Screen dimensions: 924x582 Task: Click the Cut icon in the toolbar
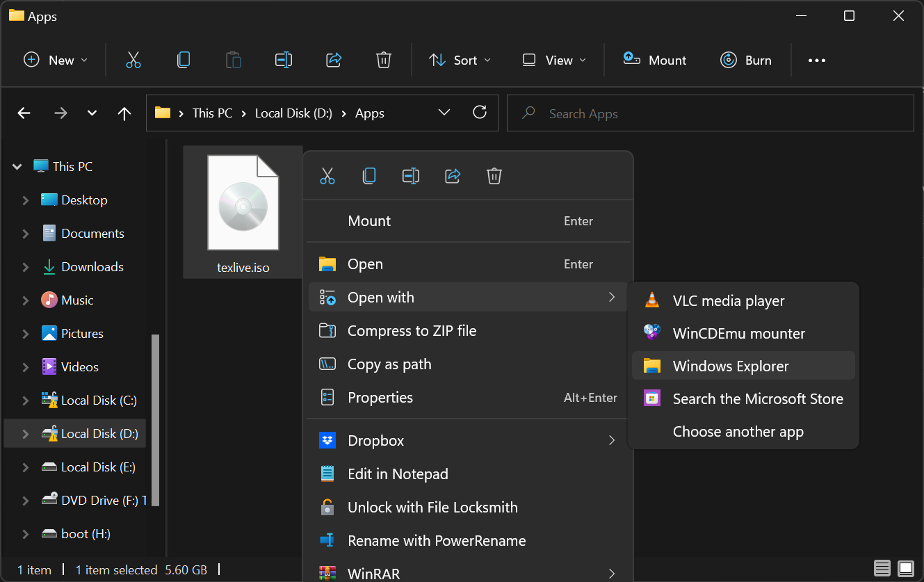pos(133,60)
